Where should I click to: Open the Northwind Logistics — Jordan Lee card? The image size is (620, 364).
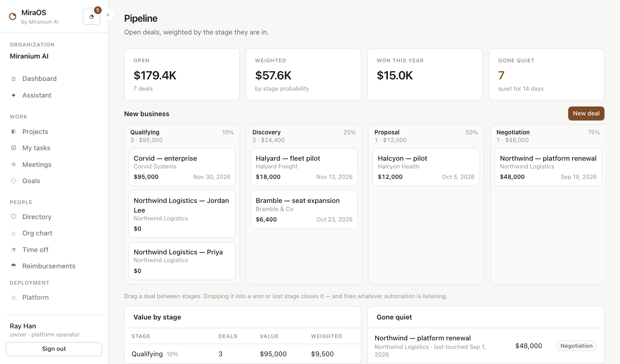coord(182,214)
